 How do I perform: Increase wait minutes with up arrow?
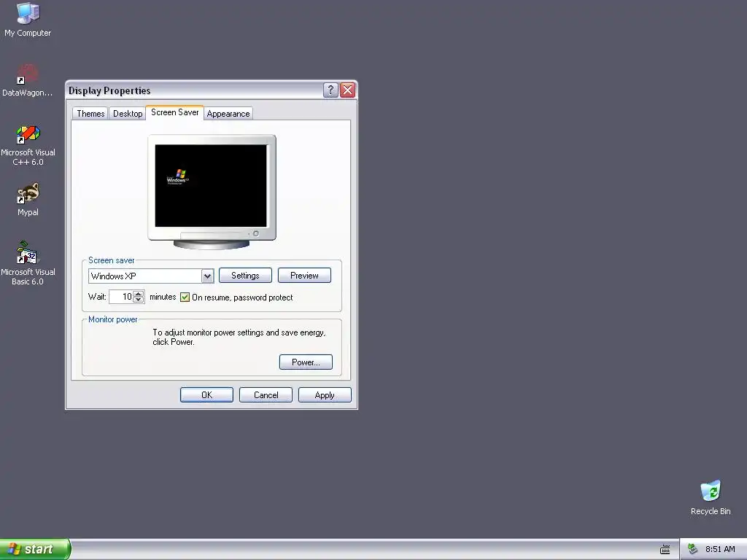click(138, 294)
